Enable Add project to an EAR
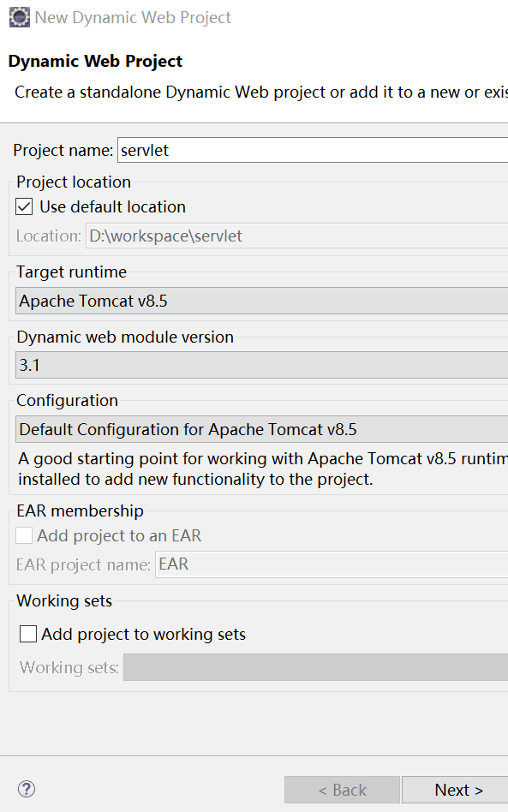 (x=24, y=535)
